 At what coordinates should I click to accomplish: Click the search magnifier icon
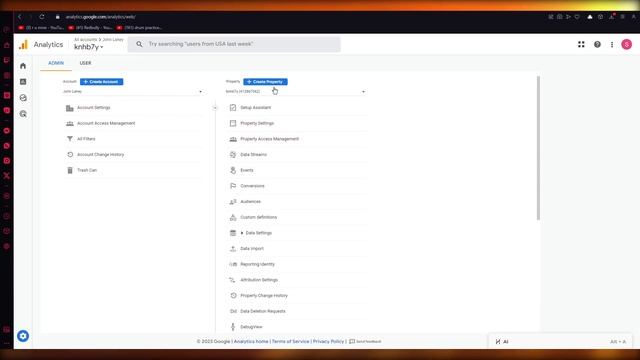139,44
